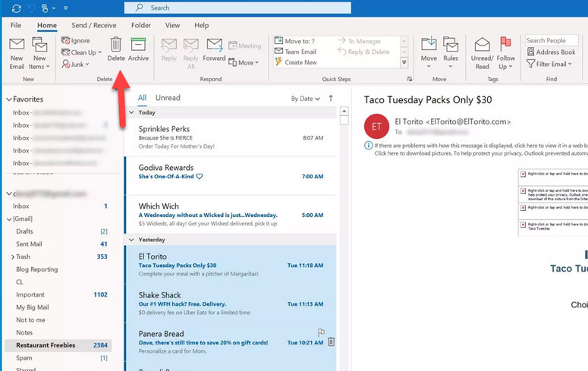Viewport: 588px width, 371px height.
Task: Select the 'Move to: ?' quick step
Action: pyautogui.click(x=294, y=40)
